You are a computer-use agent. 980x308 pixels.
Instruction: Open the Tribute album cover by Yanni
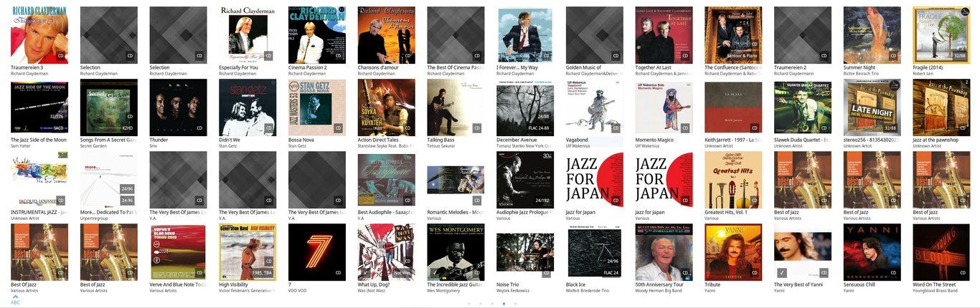(x=733, y=252)
